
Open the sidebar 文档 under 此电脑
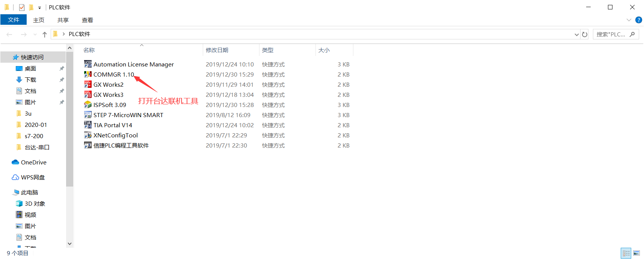[x=26, y=237]
